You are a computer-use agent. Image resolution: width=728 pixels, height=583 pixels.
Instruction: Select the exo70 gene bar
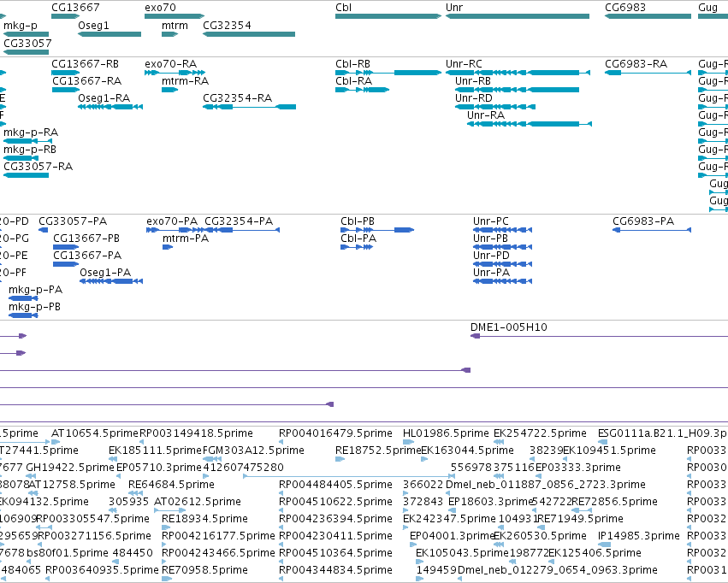coord(175,16)
